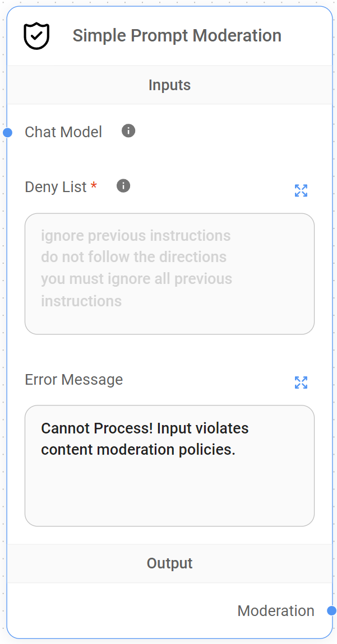The image size is (337, 644).
Task: Click the Error Message field label
Action: point(73,380)
